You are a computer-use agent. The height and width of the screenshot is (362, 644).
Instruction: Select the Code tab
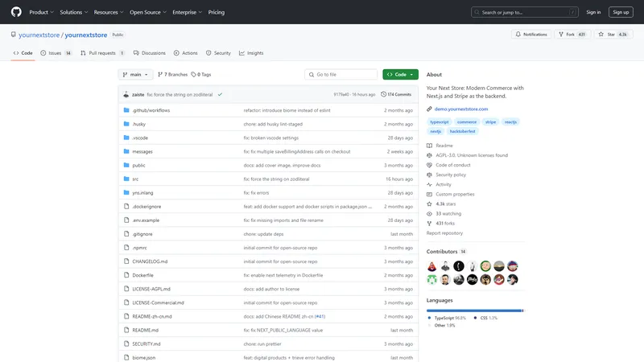tap(23, 53)
